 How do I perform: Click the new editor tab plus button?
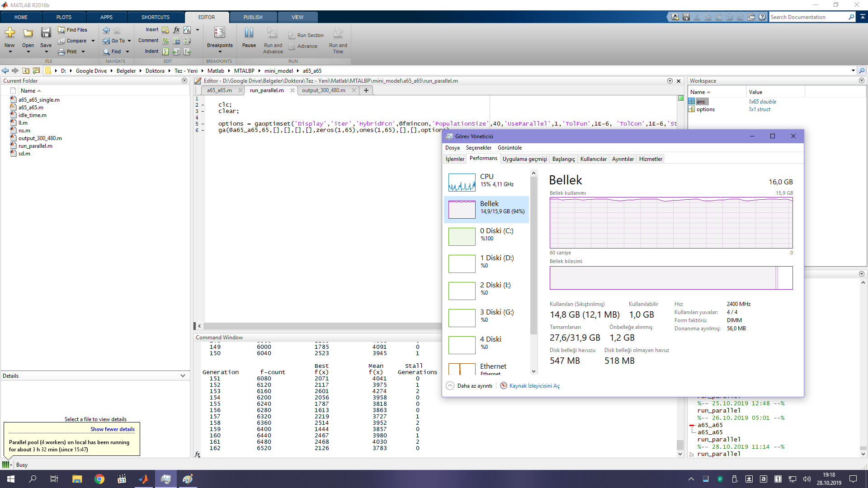pos(366,90)
